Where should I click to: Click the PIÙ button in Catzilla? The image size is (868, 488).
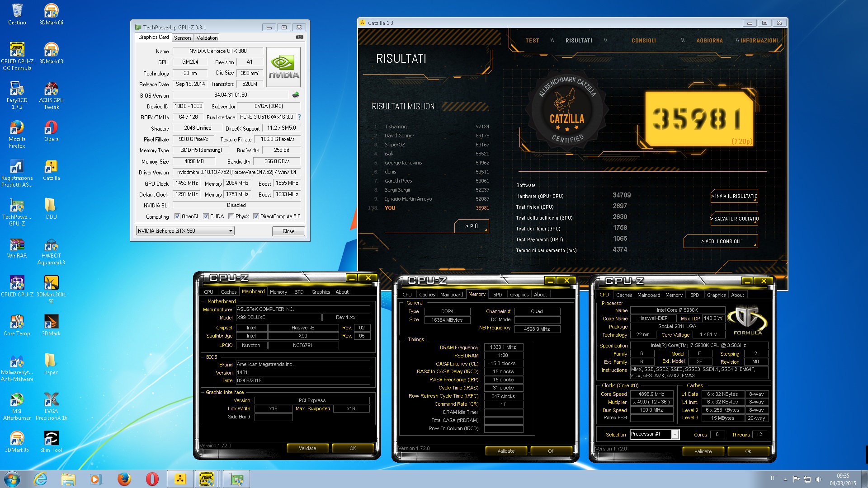[472, 226]
